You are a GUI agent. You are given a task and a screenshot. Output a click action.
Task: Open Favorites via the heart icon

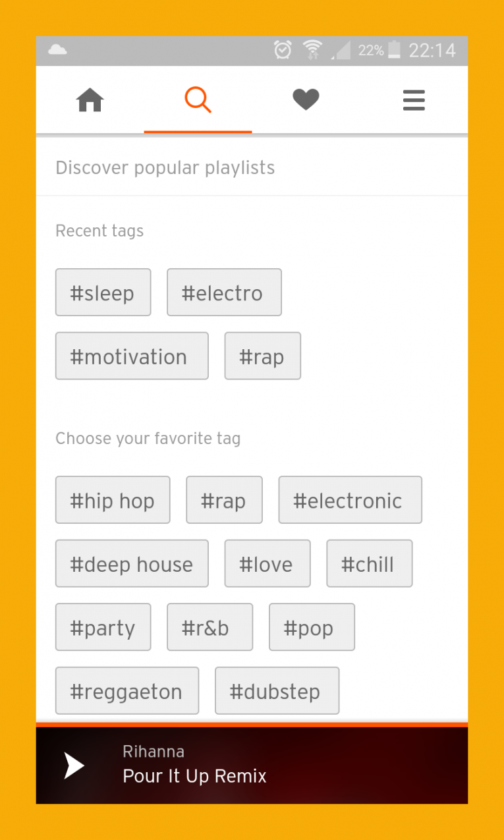click(x=306, y=99)
